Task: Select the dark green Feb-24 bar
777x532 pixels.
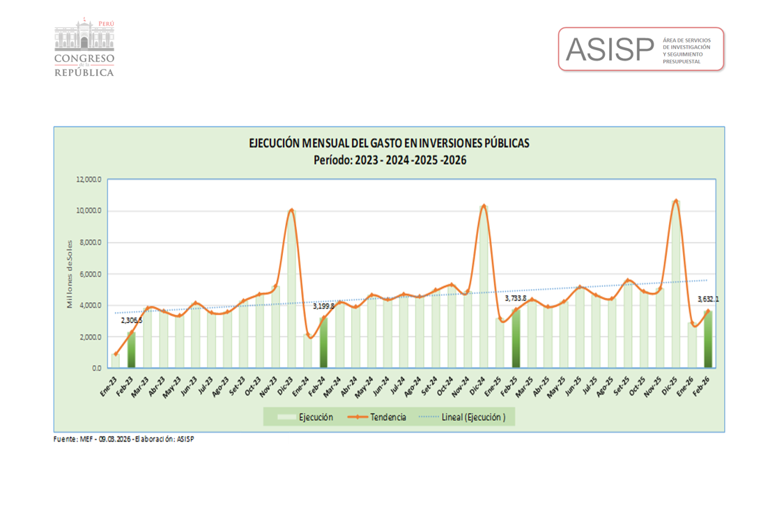Action: point(323,343)
